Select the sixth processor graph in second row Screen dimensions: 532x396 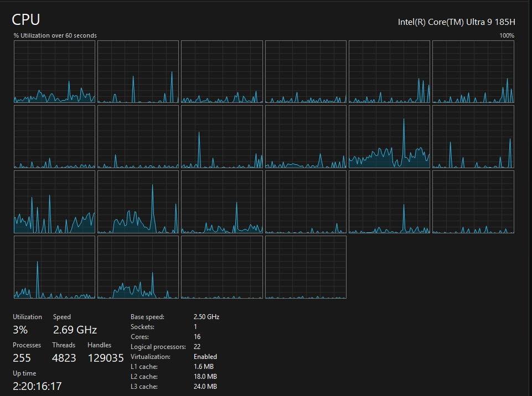pyautogui.click(x=473, y=137)
